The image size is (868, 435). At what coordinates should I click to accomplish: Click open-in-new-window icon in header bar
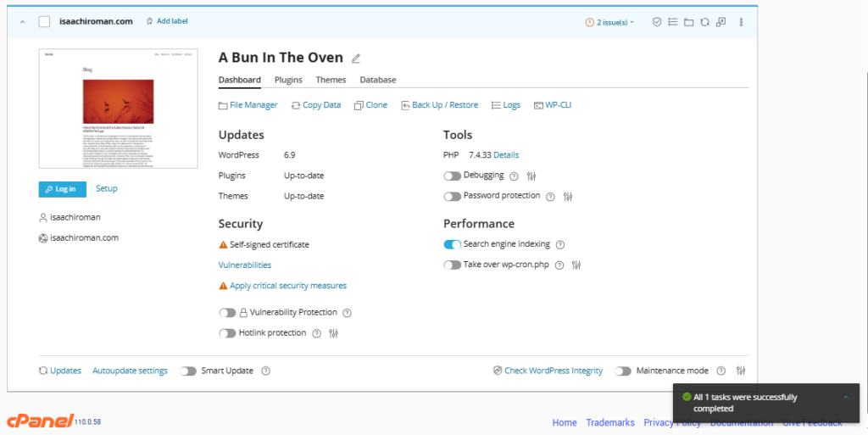721,22
